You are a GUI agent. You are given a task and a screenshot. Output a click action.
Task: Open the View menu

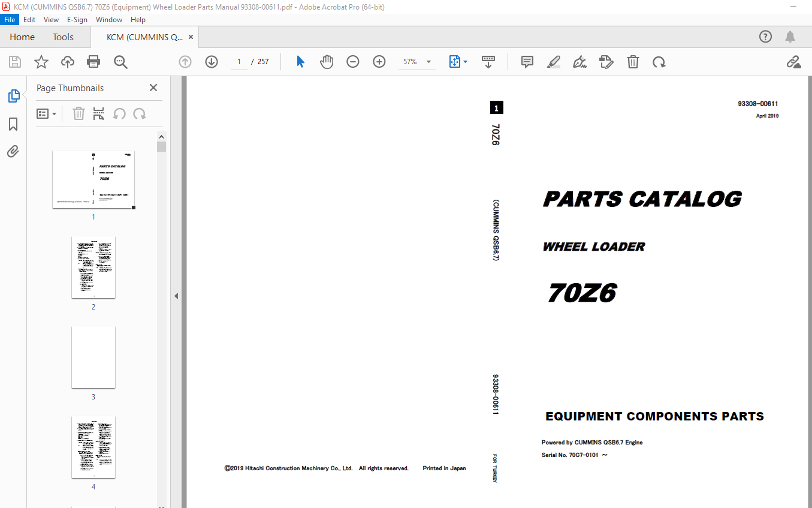pyautogui.click(x=51, y=19)
